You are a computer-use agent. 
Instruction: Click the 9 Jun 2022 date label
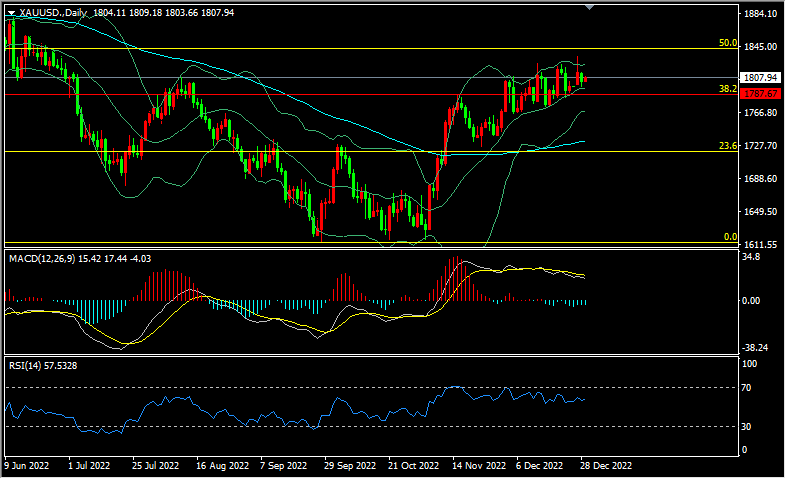(27, 466)
